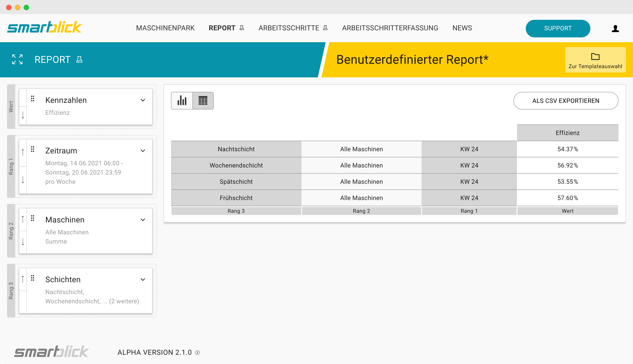
Task: Click the macOS green fullscreen window button
Action: (x=26, y=7)
